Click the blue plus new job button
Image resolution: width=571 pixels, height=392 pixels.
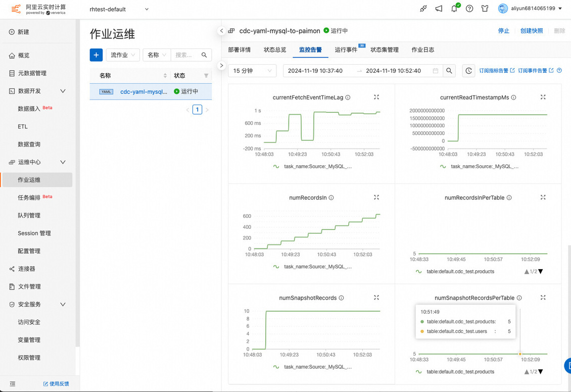[x=96, y=55]
